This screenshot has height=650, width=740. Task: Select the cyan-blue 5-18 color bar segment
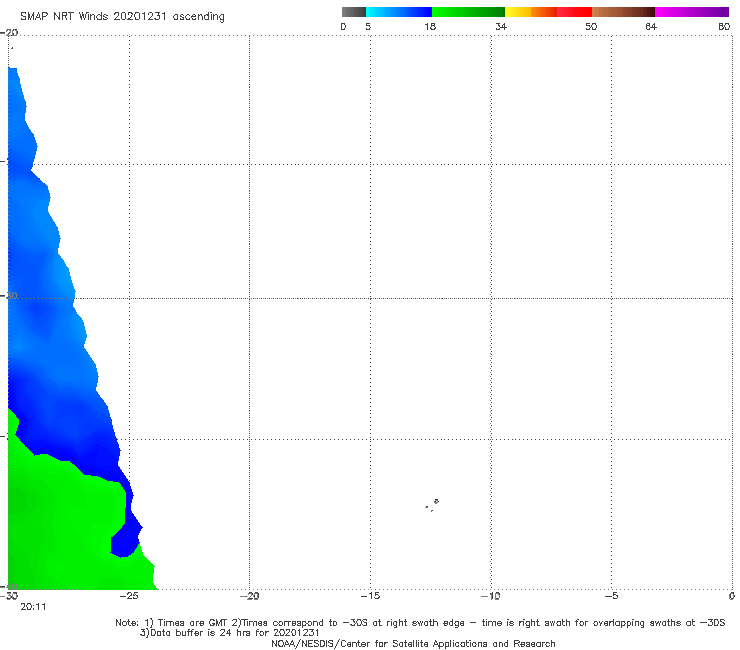(399, 12)
